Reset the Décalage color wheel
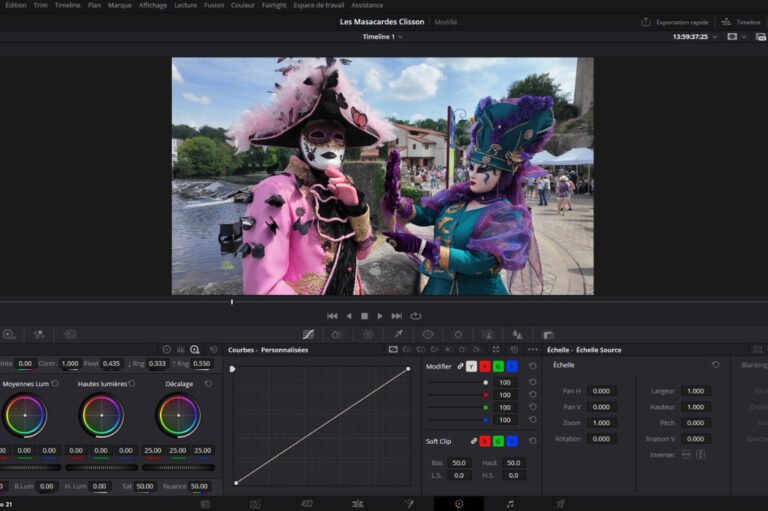This screenshot has height=511, width=768. (x=208, y=384)
